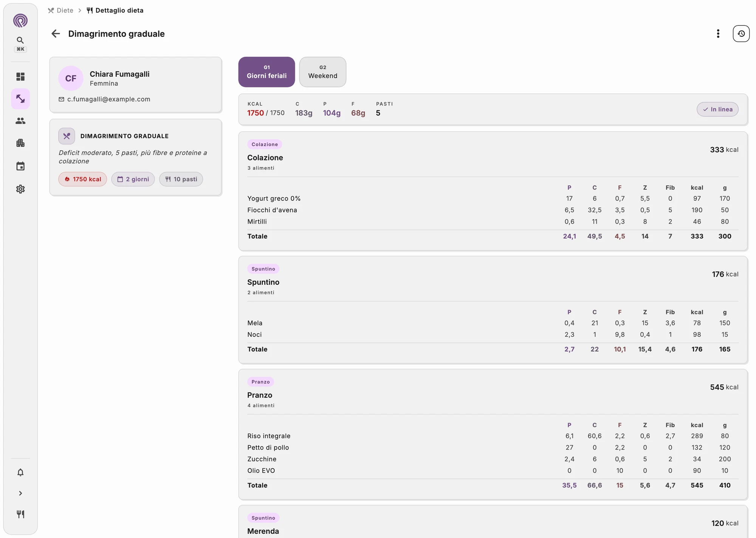Image resolution: width=756 pixels, height=538 pixels.
Task: Open the three-dot more options menu
Action: (718, 34)
